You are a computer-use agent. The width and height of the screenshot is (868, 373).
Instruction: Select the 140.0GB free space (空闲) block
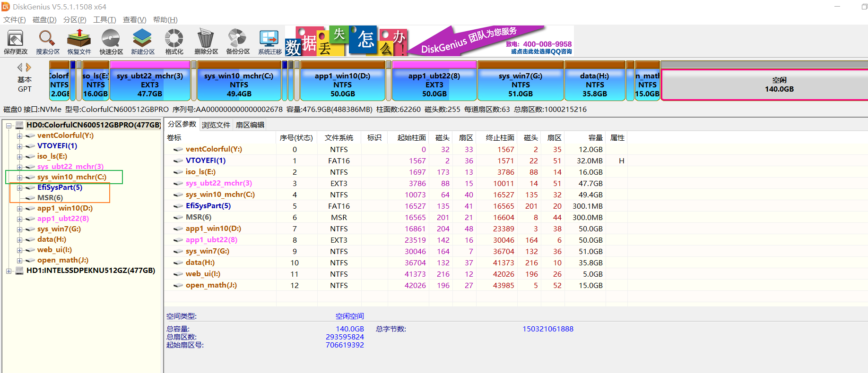tap(764, 85)
